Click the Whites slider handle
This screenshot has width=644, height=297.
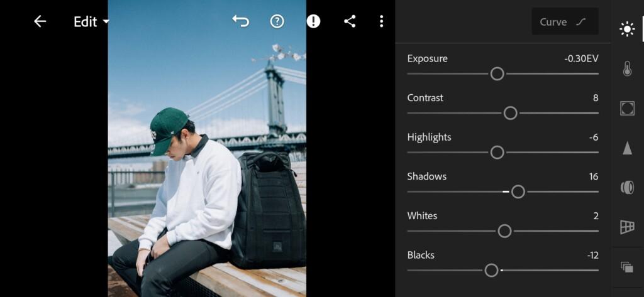click(x=504, y=231)
